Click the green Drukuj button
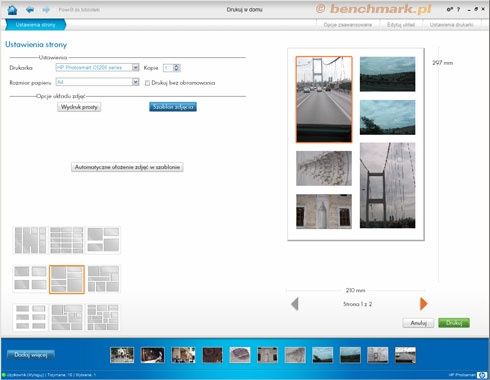The width and height of the screenshot is (490, 380). pos(454,323)
